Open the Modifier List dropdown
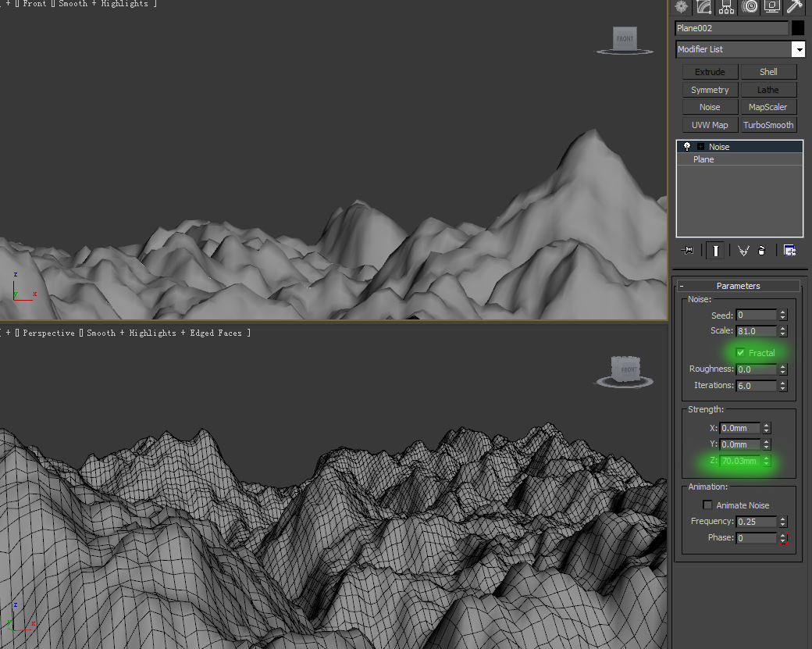Screen dimensions: 812x649 (x=798, y=49)
